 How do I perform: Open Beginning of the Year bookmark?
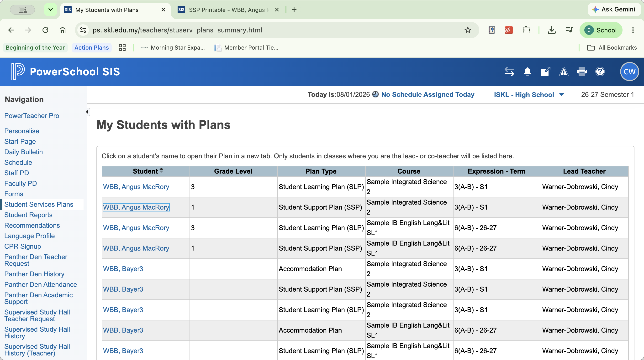tap(35, 48)
